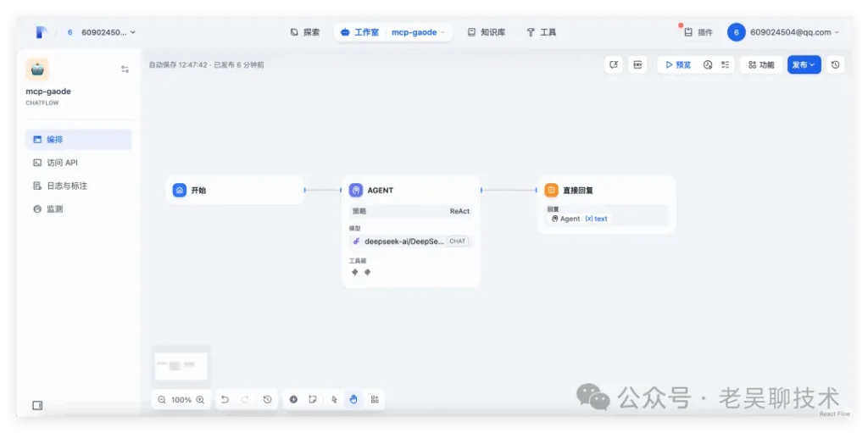Click the 预览 preview button
The image size is (868, 433).
pyautogui.click(x=677, y=64)
